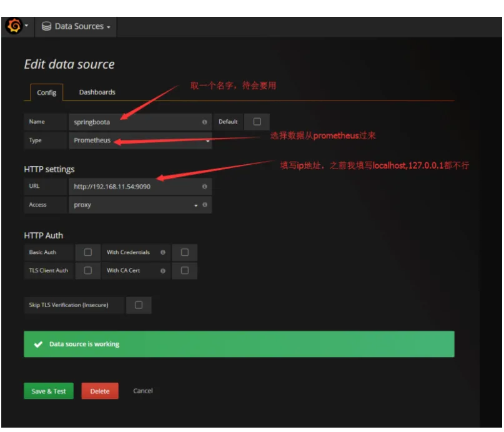
Task: Click the Data Sources database icon
Action: [46, 26]
